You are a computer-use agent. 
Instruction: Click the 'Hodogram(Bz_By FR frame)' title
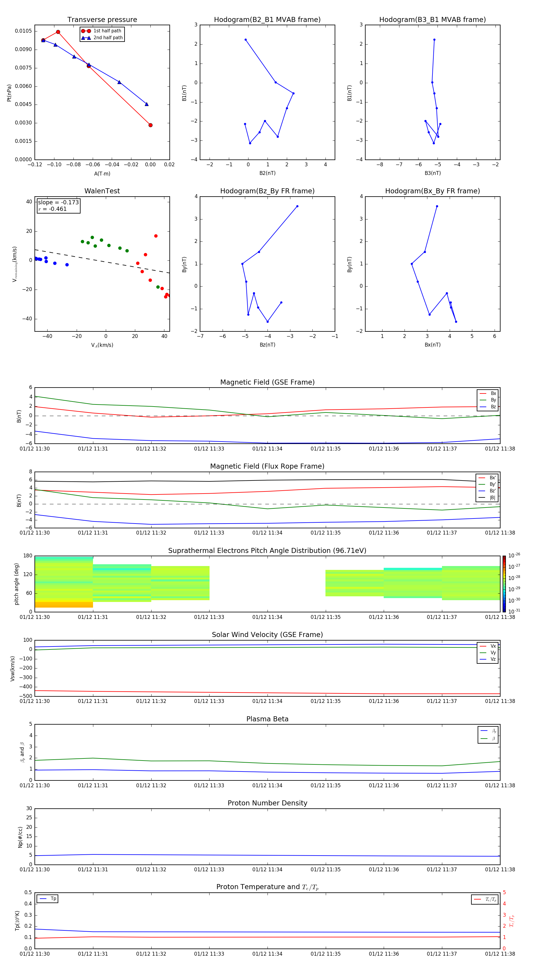click(267, 191)
